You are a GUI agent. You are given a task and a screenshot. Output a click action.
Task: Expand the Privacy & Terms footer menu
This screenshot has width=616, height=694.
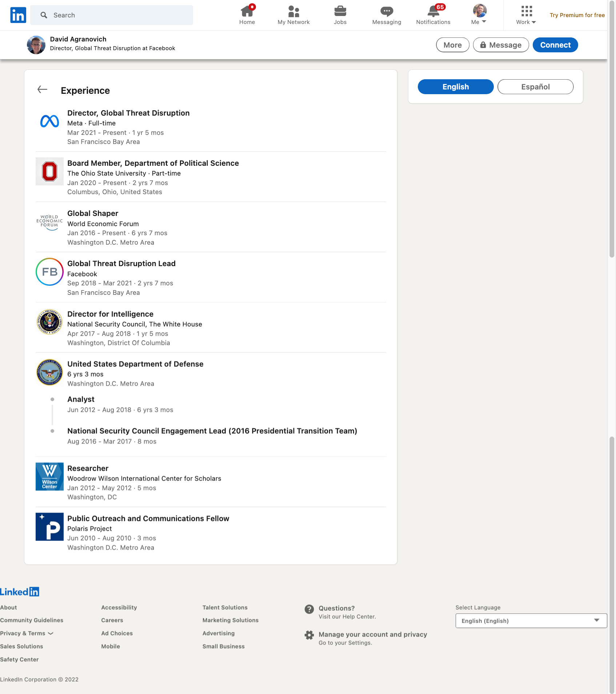(27, 633)
